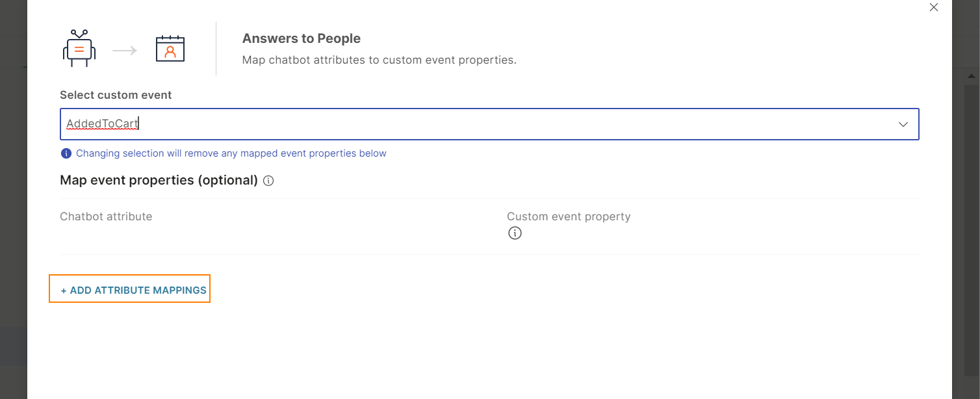Click the chatbot robot icon

(79, 49)
